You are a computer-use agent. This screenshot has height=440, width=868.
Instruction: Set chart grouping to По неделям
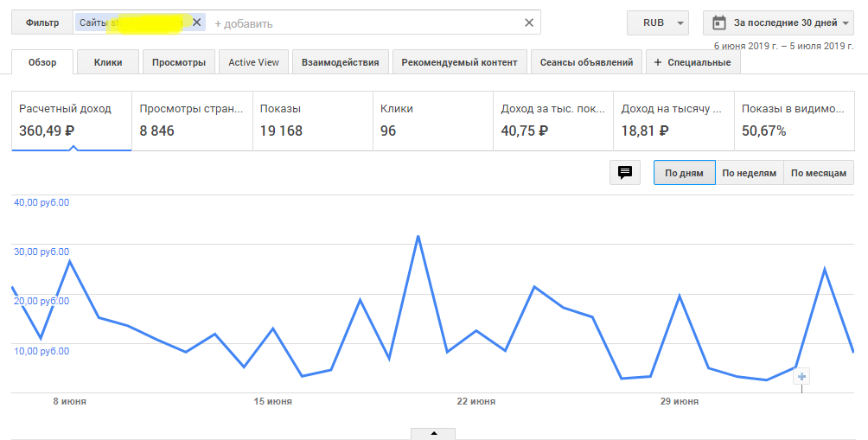tap(750, 173)
